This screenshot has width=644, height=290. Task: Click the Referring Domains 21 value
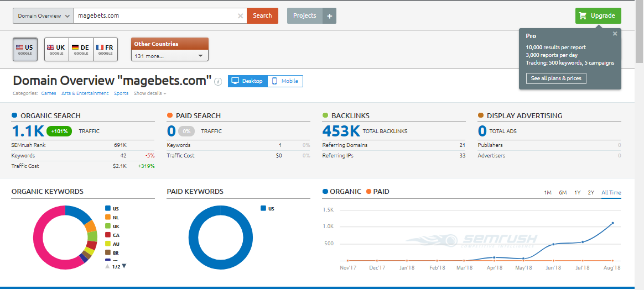tap(463, 145)
